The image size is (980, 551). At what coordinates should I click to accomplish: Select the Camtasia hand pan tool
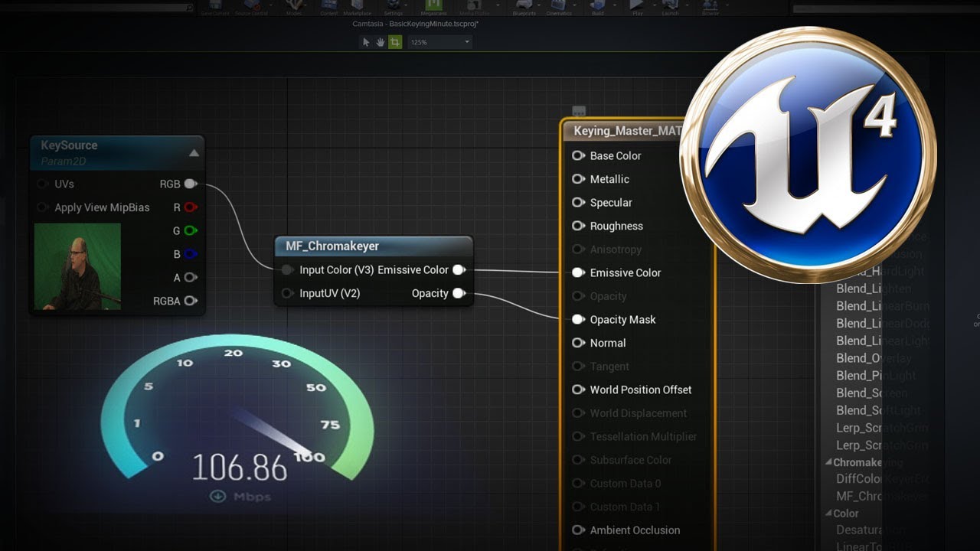[381, 42]
